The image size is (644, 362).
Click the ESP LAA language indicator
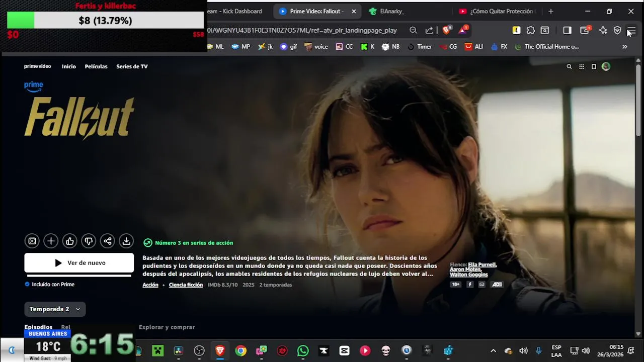(x=556, y=351)
